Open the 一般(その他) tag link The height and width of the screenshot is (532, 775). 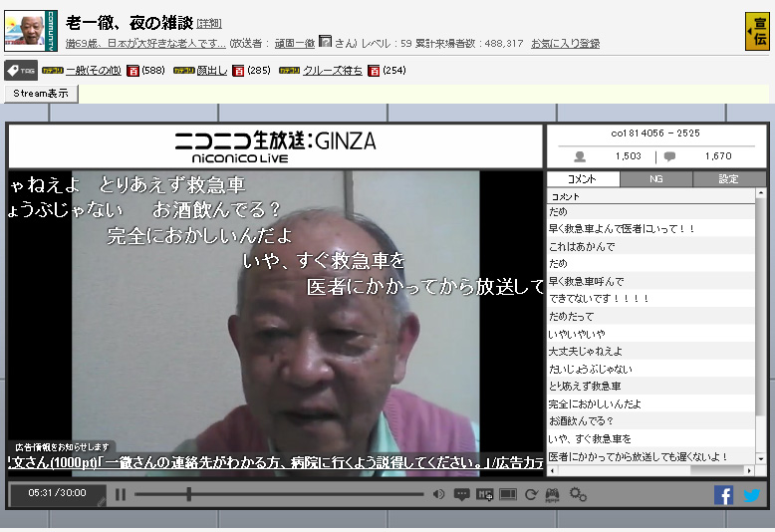click(x=94, y=71)
